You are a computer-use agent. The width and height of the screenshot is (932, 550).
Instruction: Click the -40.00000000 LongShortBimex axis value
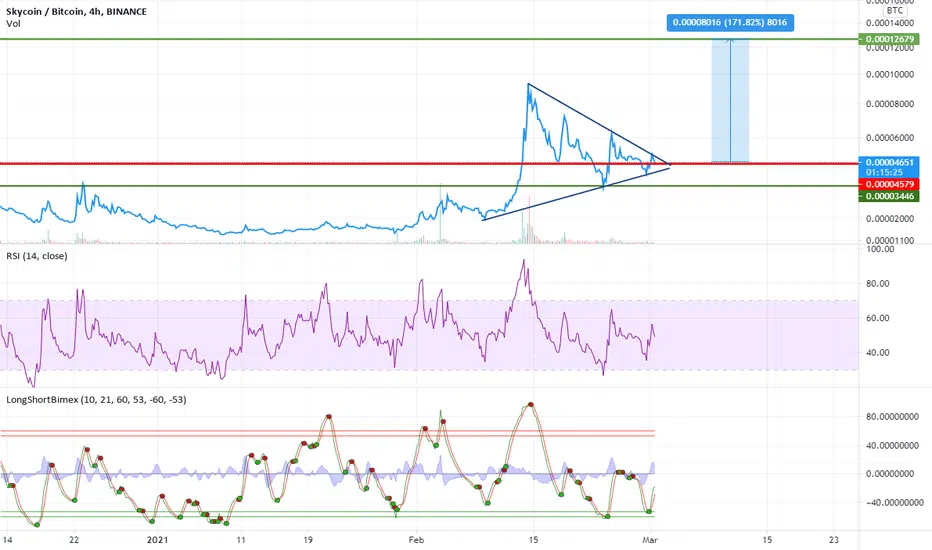(x=893, y=502)
